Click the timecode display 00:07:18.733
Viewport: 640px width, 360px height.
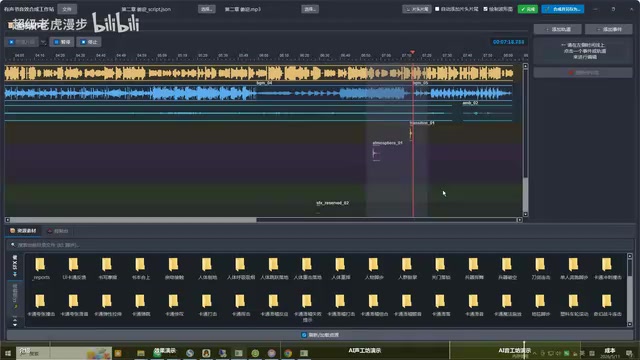pos(508,42)
